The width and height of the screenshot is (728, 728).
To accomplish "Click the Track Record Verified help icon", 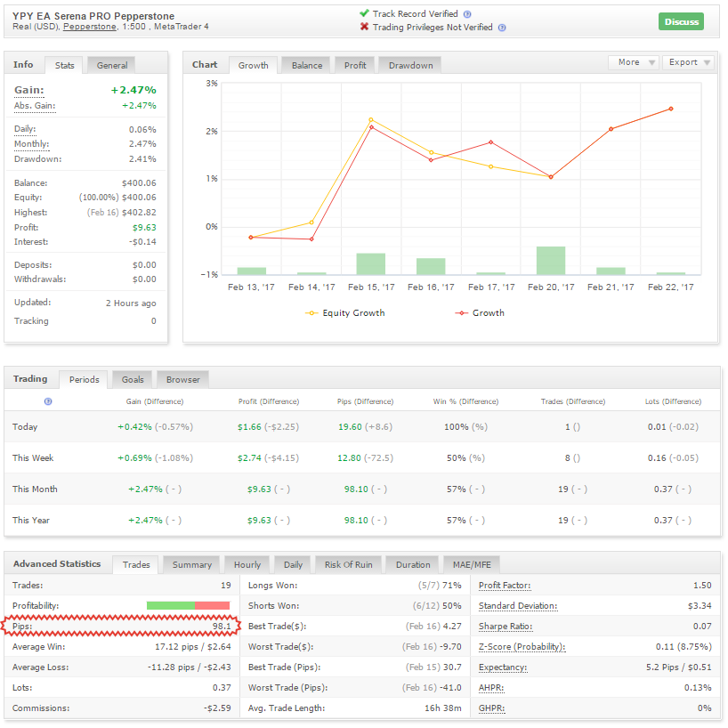I will click(x=467, y=14).
